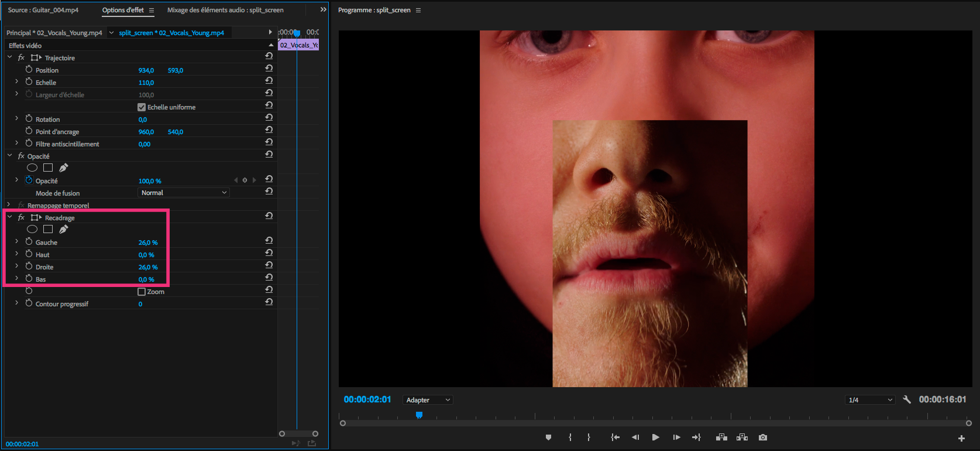The image size is (980, 451).
Task: Click Principal * 02_Vocals_Young.mp4 label
Action: coord(54,33)
